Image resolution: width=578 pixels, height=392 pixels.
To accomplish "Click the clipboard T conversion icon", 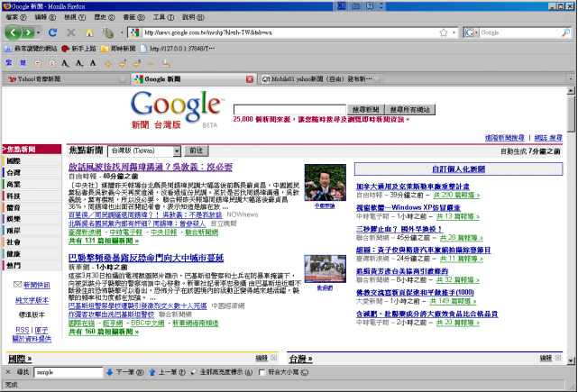I will point(38,63).
